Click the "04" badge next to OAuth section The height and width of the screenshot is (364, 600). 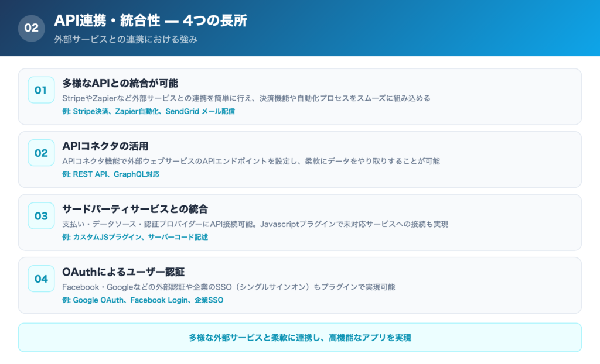pyautogui.click(x=40, y=280)
